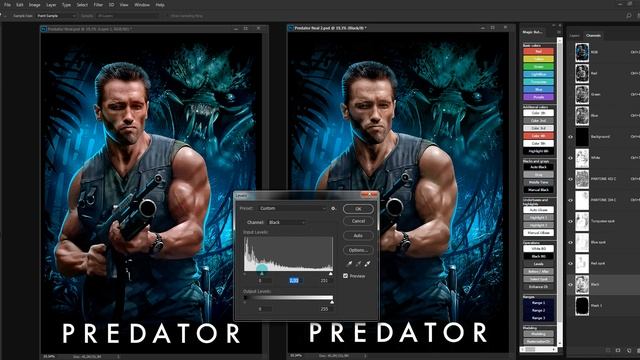Screen dimensions: 640x360
Task: Toggle visibility of the Red spot channel
Action: 571,264
